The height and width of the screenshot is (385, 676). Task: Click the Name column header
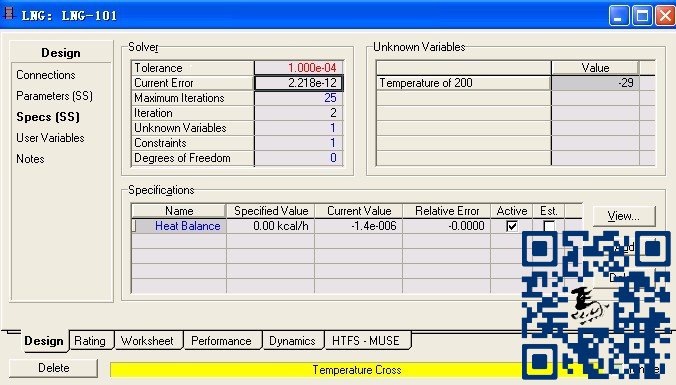click(179, 211)
